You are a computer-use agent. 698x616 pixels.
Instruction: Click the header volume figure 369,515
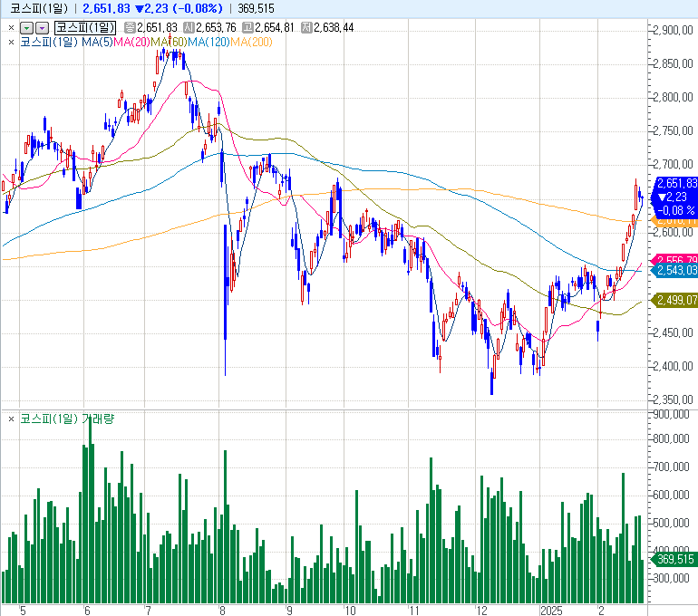256,8
